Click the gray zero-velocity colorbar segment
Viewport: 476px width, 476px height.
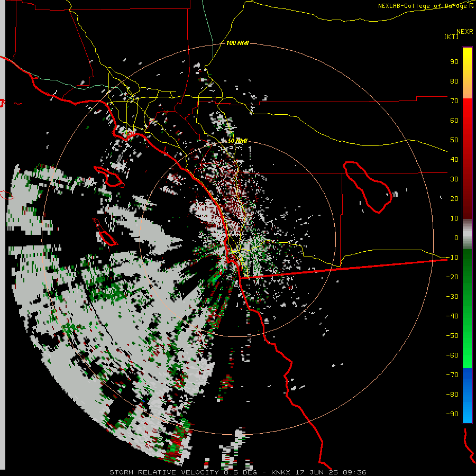pos(467,234)
